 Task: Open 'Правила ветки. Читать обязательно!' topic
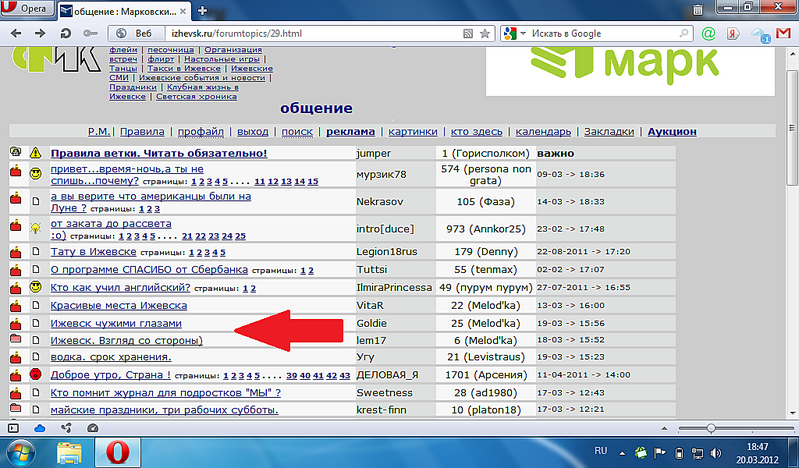[159, 153]
